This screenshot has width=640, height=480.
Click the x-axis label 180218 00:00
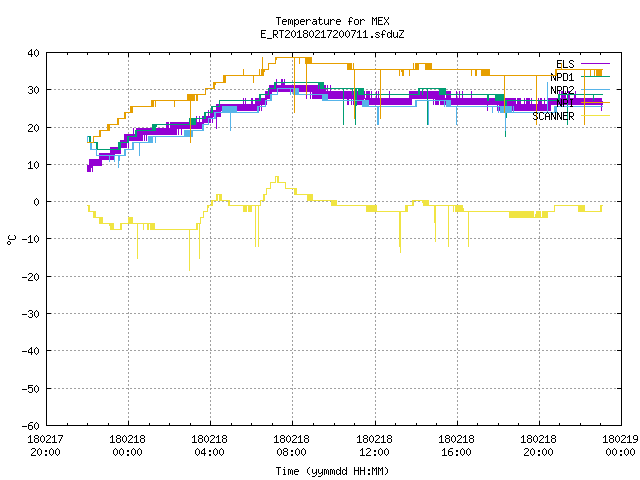pos(127,446)
